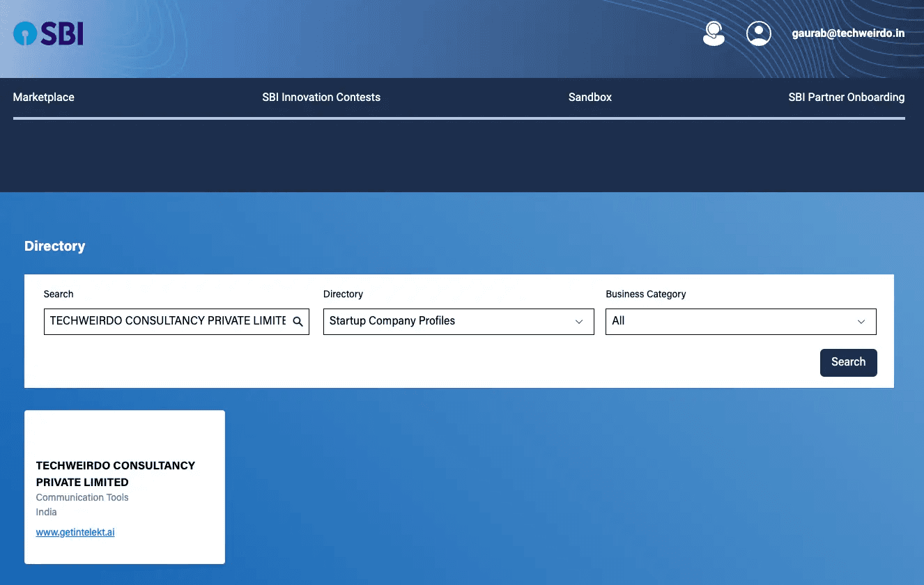Expand the Business Category dropdown set to All

click(x=741, y=321)
